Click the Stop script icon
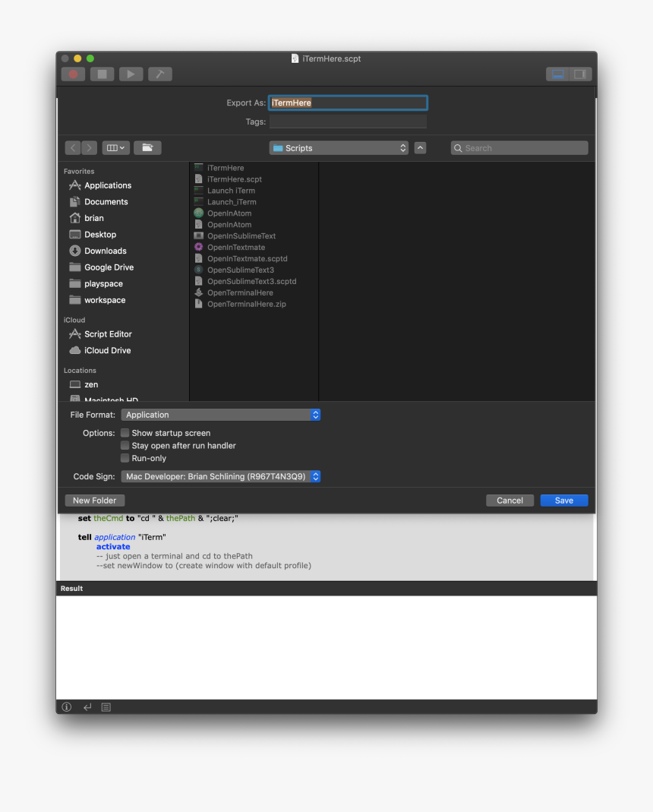This screenshot has height=812, width=653. click(x=102, y=74)
